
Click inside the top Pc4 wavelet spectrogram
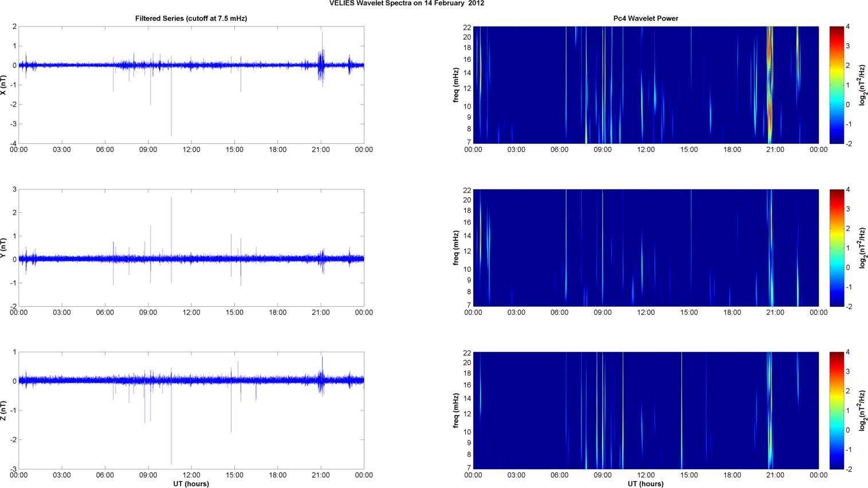pos(646,85)
